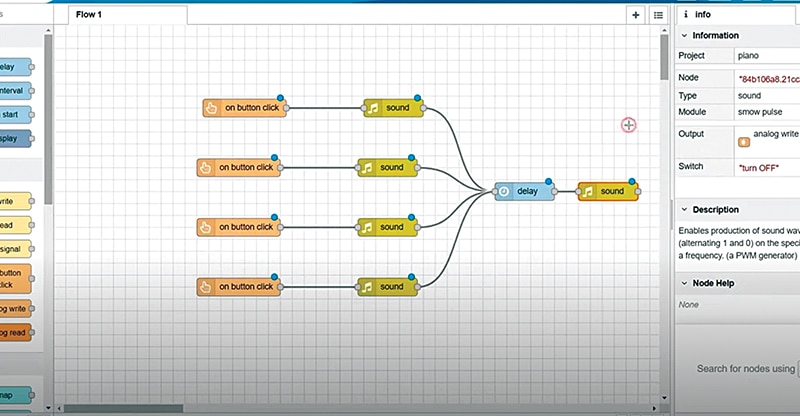Screen dimensions: 800x416
Task: Click the "Switch" row label
Action: click(690, 166)
